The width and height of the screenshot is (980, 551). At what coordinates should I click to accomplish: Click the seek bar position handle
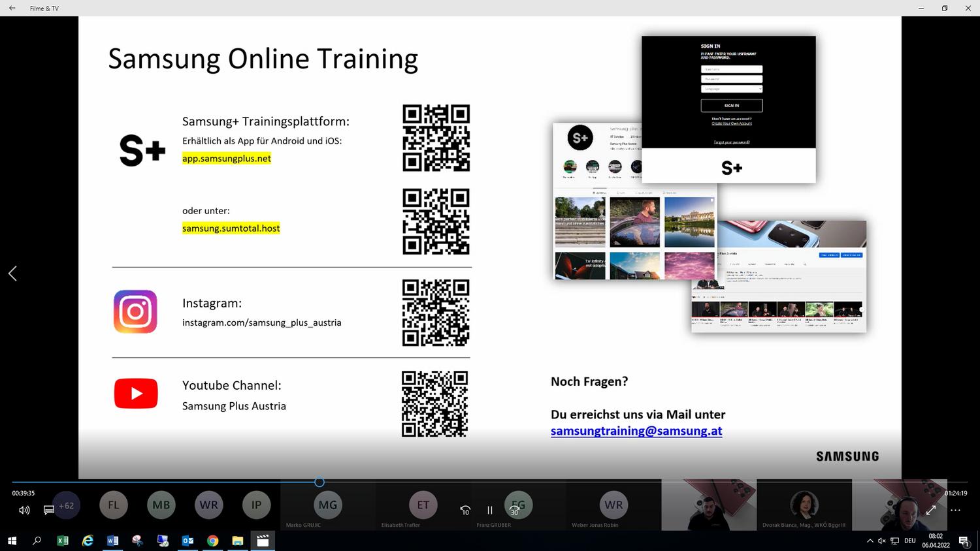[x=319, y=482]
